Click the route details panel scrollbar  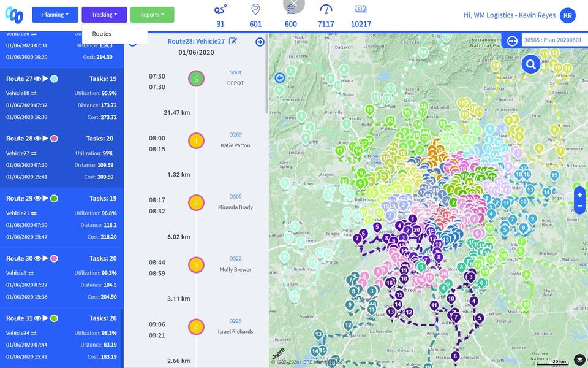(x=267, y=74)
